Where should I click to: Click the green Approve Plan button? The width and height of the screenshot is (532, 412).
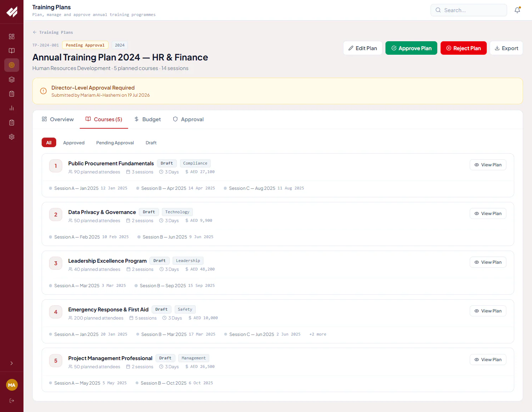coord(411,48)
